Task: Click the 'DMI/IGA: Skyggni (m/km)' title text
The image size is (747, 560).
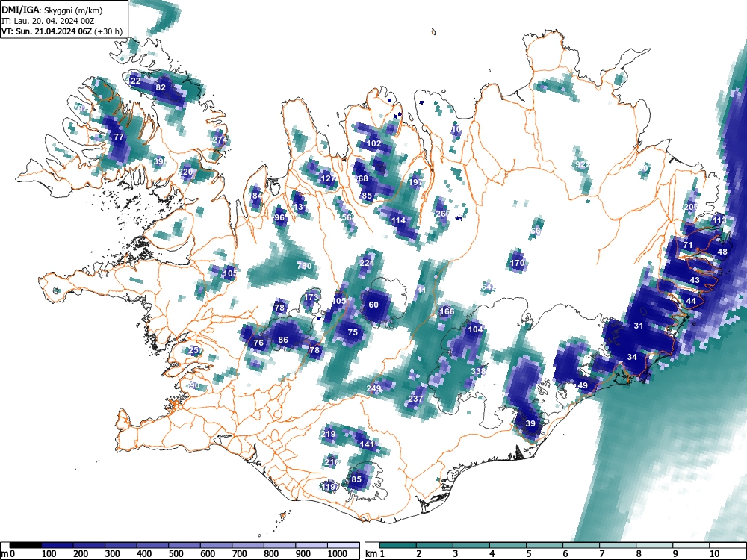Action: coord(52,10)
